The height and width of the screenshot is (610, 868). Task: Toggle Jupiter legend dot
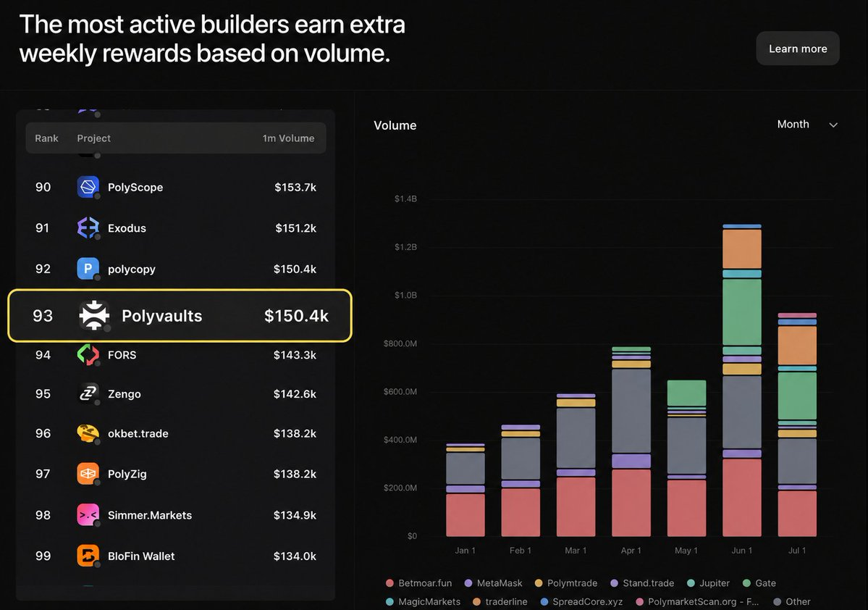pyautogui.click(x=691, y=583)
